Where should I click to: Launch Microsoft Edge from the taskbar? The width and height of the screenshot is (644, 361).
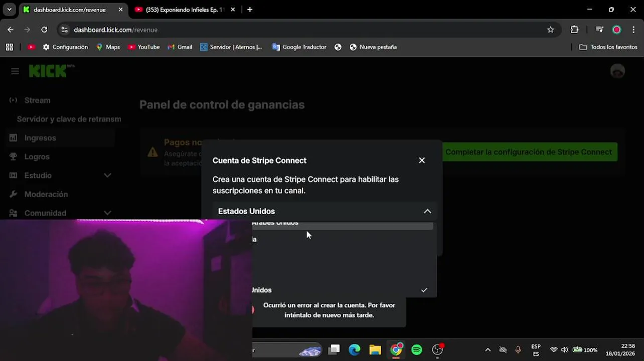pos(355,349)
